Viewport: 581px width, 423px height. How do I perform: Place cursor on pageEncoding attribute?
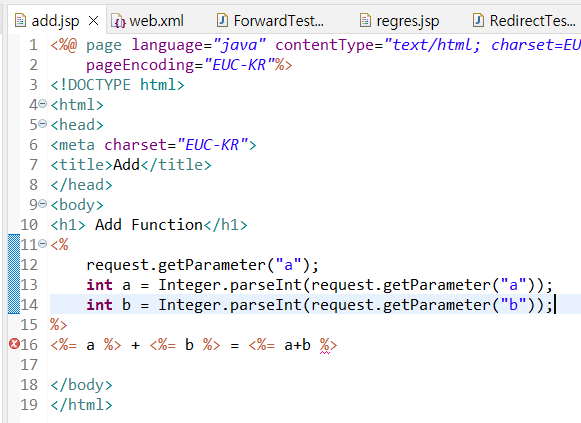(140, 66)
